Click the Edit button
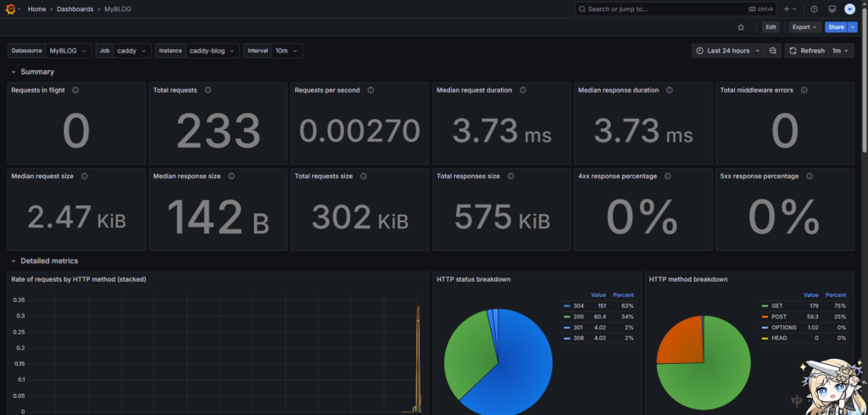 click(771, 27)
